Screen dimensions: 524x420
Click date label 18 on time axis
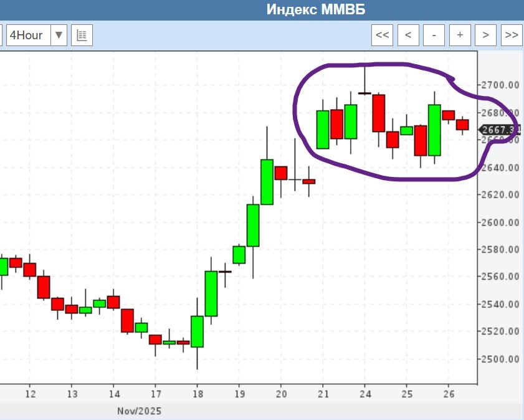(198, 394)
